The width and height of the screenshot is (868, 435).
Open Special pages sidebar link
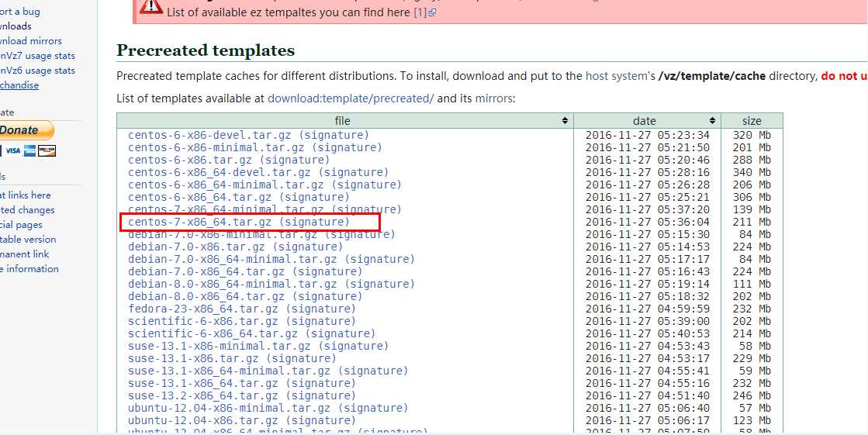(21, 225)
